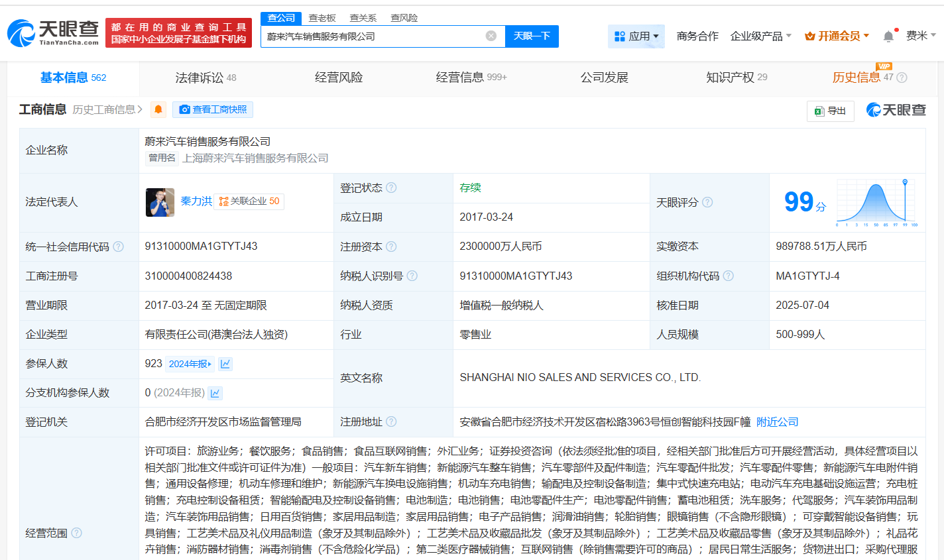Switch to 公司发展 tab
944x560 pixels.
604,78
